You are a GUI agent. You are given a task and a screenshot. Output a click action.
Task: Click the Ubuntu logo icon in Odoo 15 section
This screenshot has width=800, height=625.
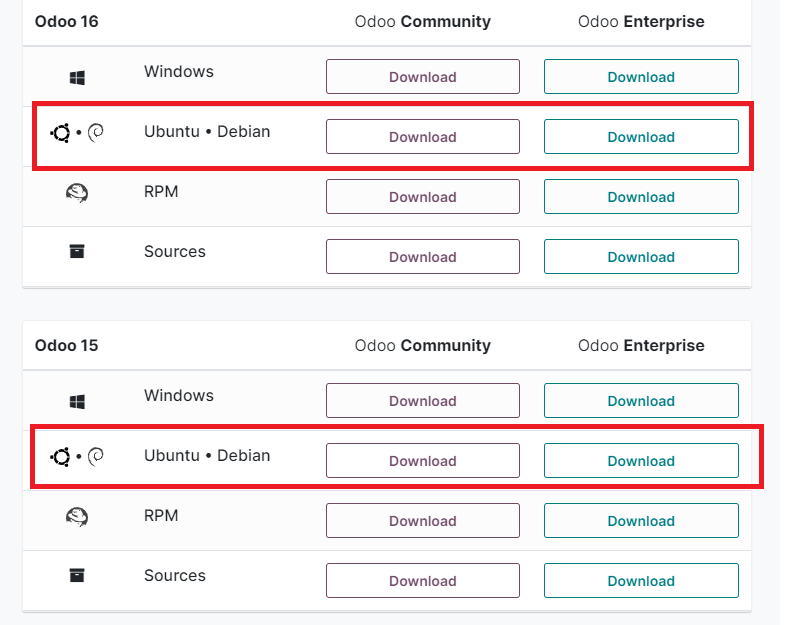point(61,457)
